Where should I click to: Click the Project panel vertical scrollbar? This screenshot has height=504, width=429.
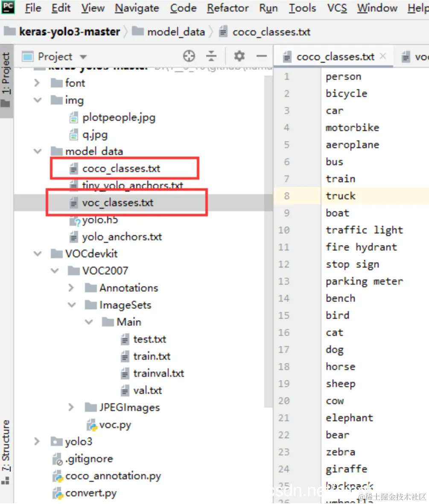(268, 242)
